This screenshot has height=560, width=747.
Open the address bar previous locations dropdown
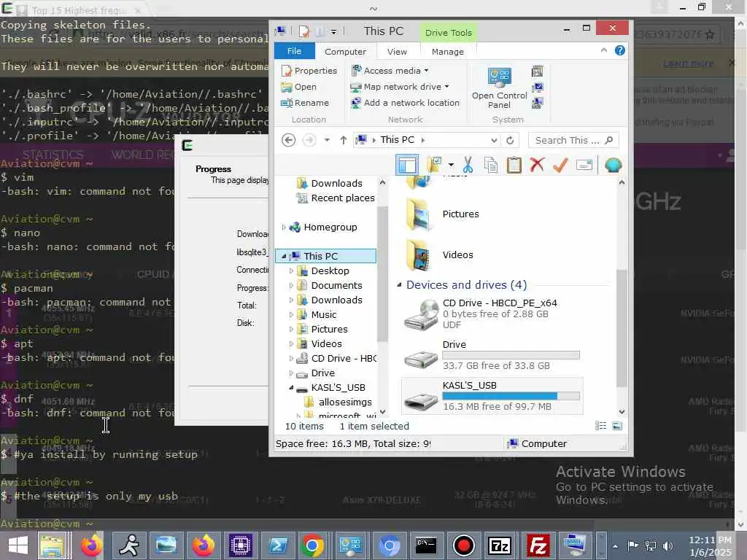pyautogui.click(x=494, y=140)
